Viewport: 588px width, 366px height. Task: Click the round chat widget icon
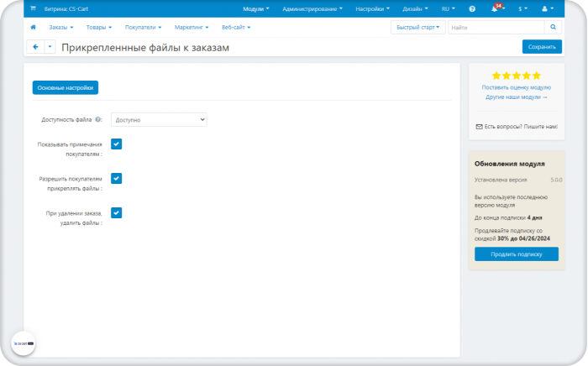tap(24, 343)
